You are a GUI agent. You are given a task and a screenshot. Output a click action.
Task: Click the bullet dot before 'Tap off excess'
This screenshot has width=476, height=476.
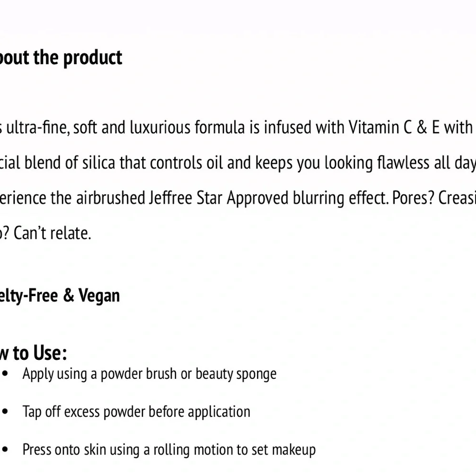point(5,412)
